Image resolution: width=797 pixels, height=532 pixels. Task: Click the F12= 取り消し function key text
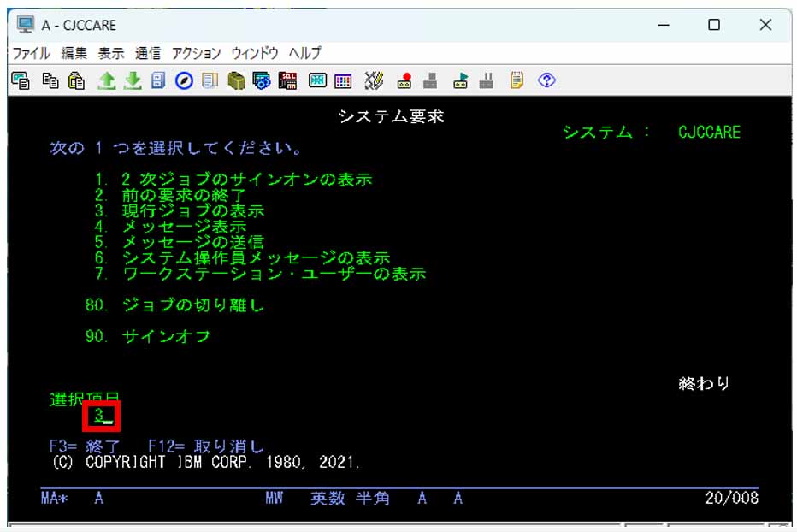(x=205, y=446)
